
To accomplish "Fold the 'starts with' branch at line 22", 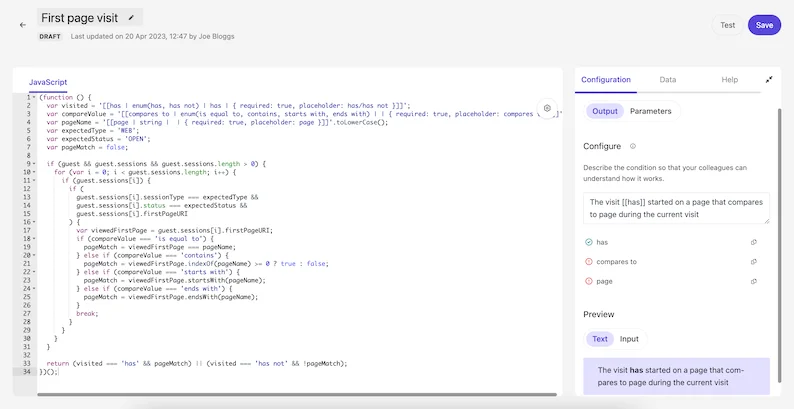I will 34,272.
